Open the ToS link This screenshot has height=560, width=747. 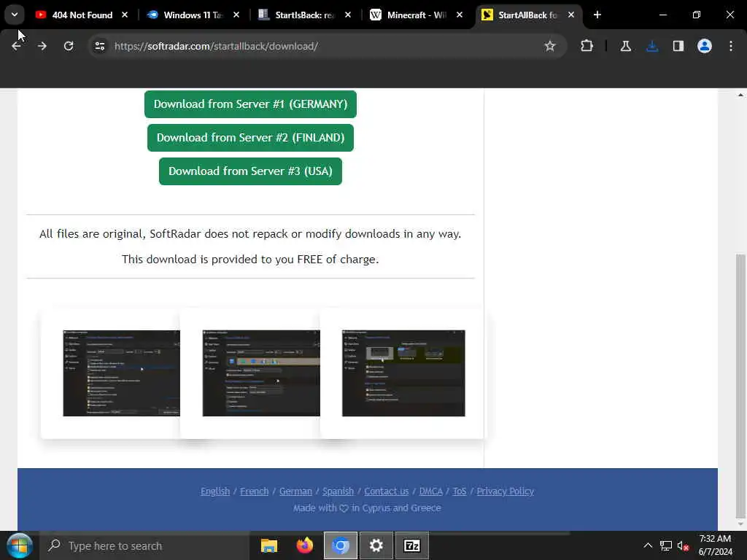460,491
